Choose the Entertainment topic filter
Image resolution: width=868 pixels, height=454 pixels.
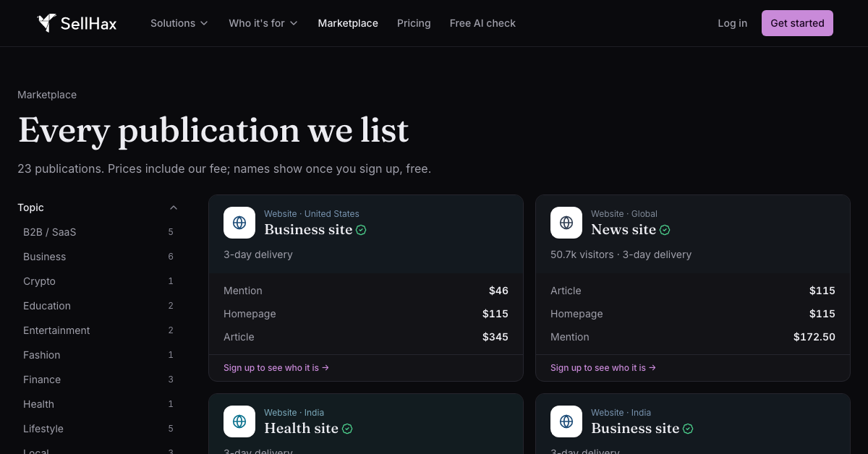98,330
